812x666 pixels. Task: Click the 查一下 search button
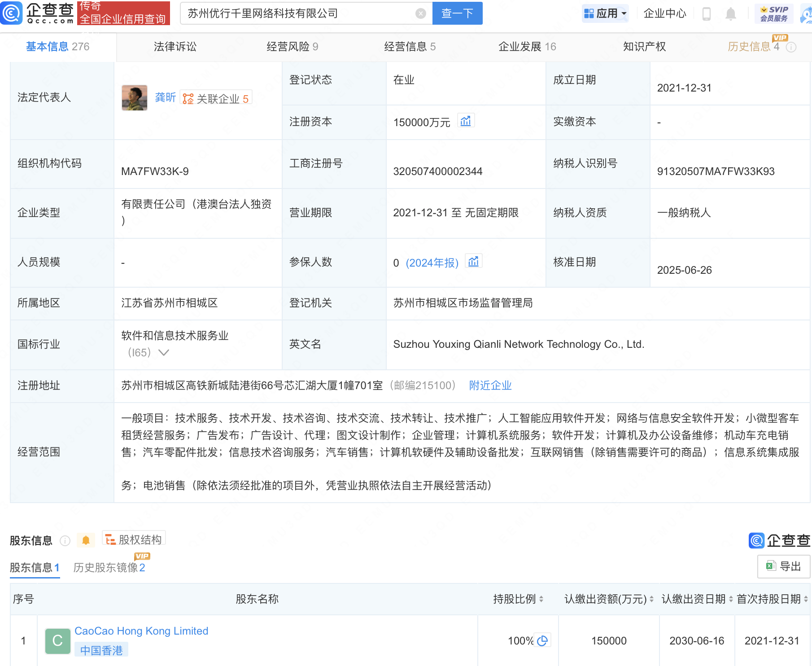pyautogui.click(x=457, y=13)
